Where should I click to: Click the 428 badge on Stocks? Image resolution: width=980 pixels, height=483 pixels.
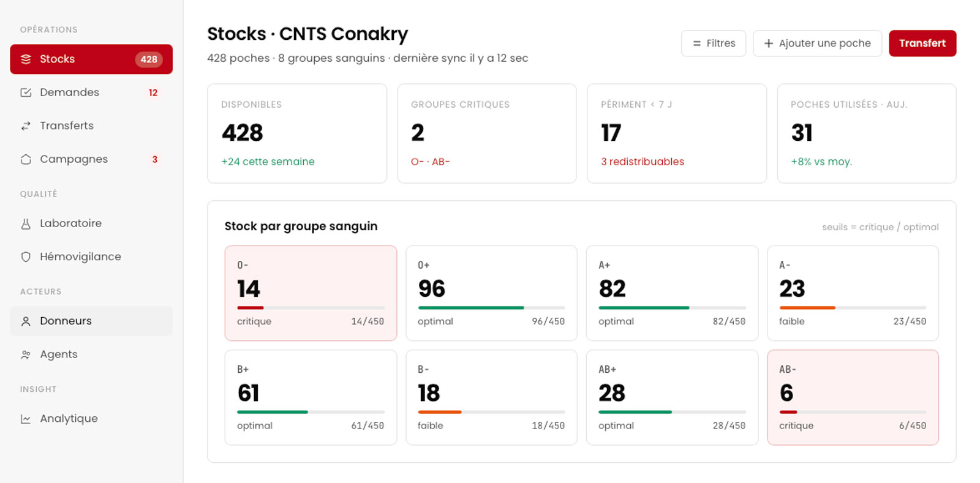point(149,59)
